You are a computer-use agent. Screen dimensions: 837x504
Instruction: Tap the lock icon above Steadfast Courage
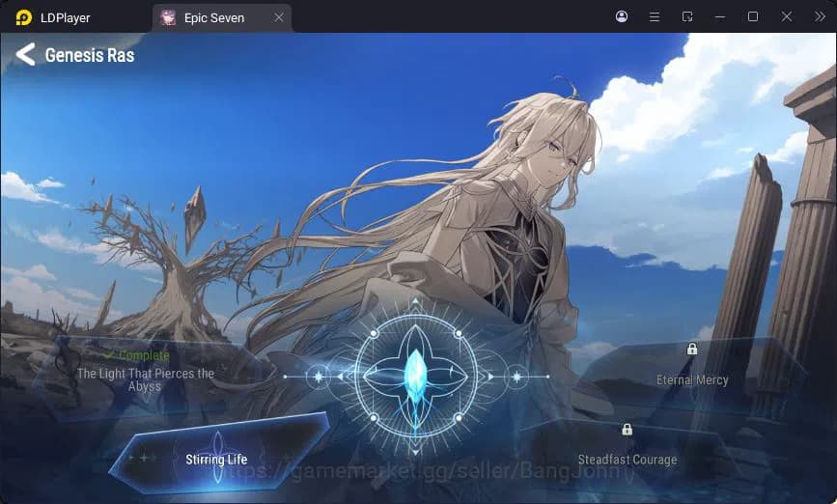coord(627,430)
